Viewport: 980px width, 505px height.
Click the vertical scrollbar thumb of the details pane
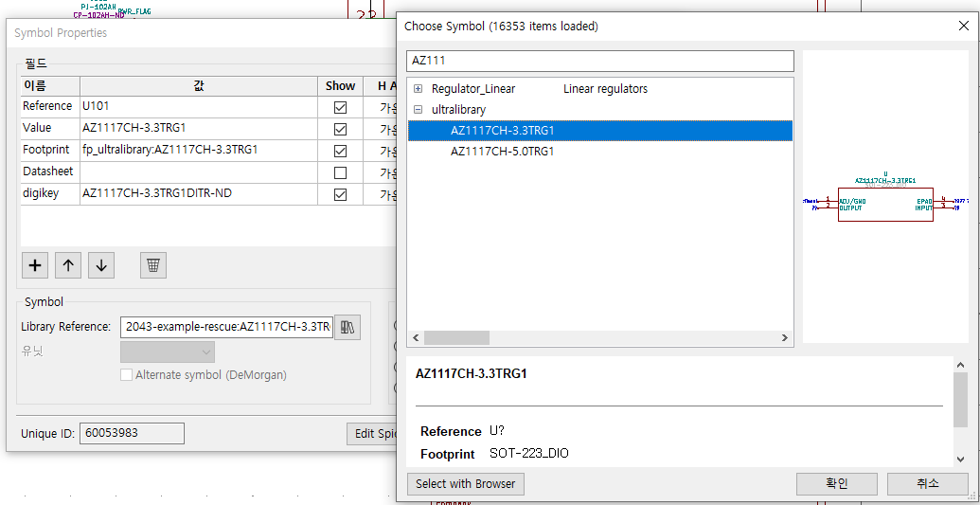pyautogui.click(x=961, y=399)
